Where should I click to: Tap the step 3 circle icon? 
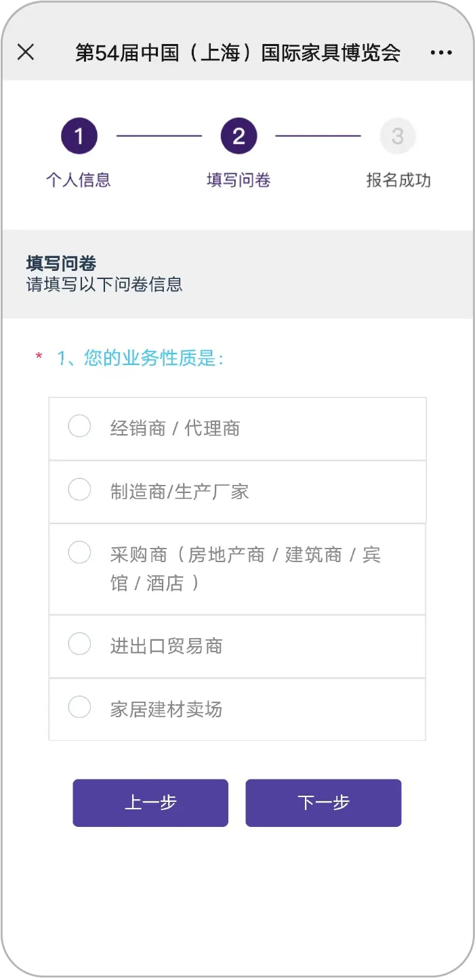(398, 136)
